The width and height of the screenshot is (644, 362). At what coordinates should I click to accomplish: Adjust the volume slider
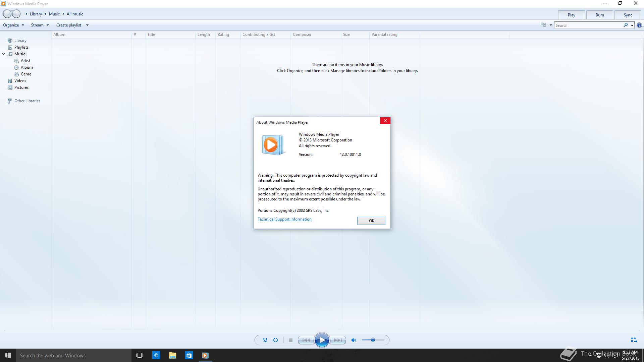coord(373,340)
